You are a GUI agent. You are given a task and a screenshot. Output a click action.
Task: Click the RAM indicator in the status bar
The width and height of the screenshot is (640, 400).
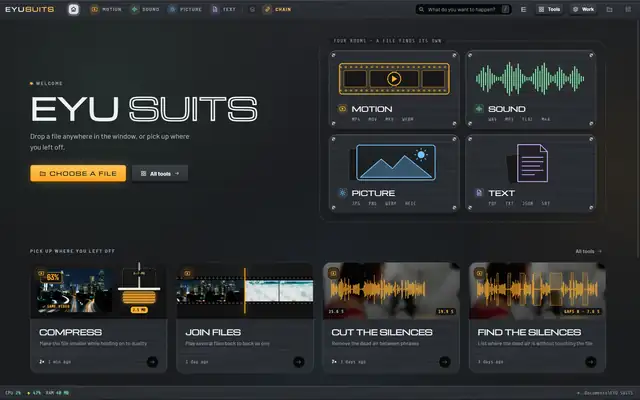(57, 393)
